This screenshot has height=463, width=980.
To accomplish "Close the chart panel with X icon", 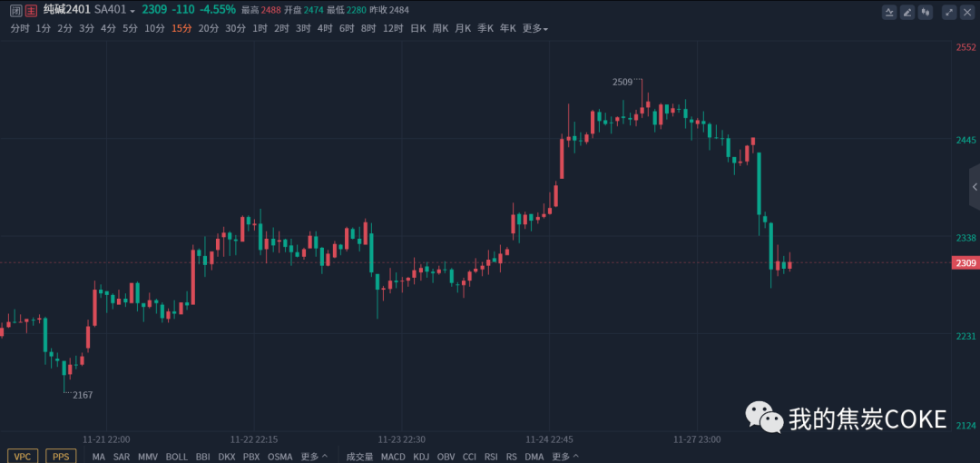I will click(967, 12).
